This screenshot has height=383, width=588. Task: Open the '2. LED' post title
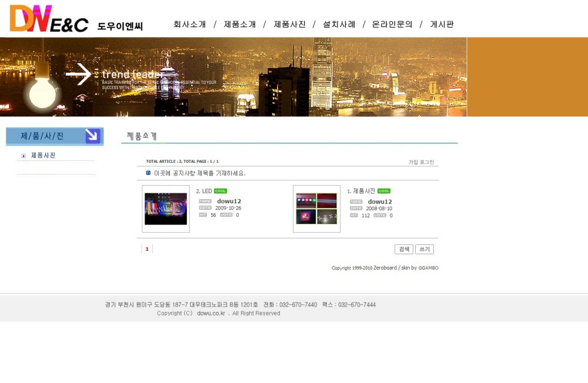coord(204,192)
